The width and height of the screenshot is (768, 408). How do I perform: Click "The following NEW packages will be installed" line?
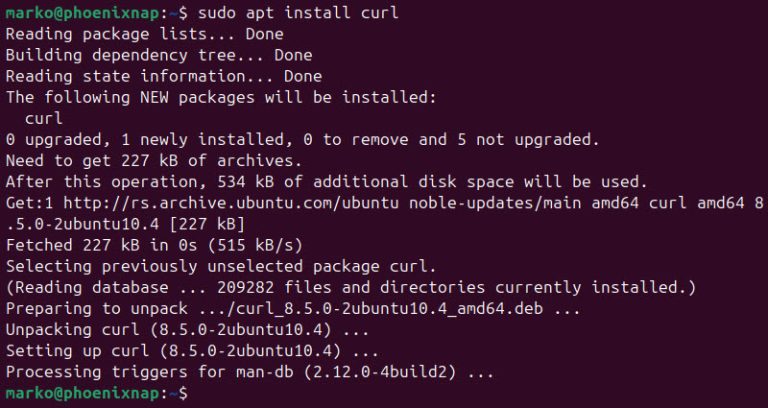(221, 97)
